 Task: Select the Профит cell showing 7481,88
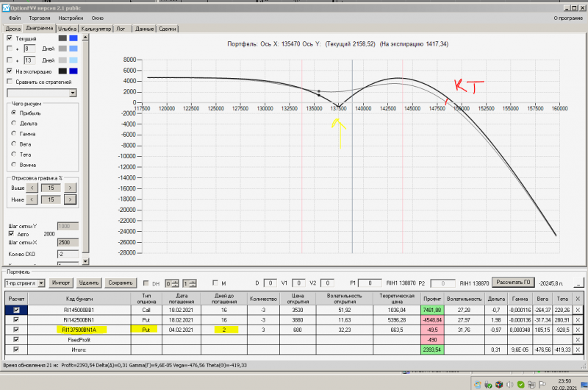tap(432, 310)
